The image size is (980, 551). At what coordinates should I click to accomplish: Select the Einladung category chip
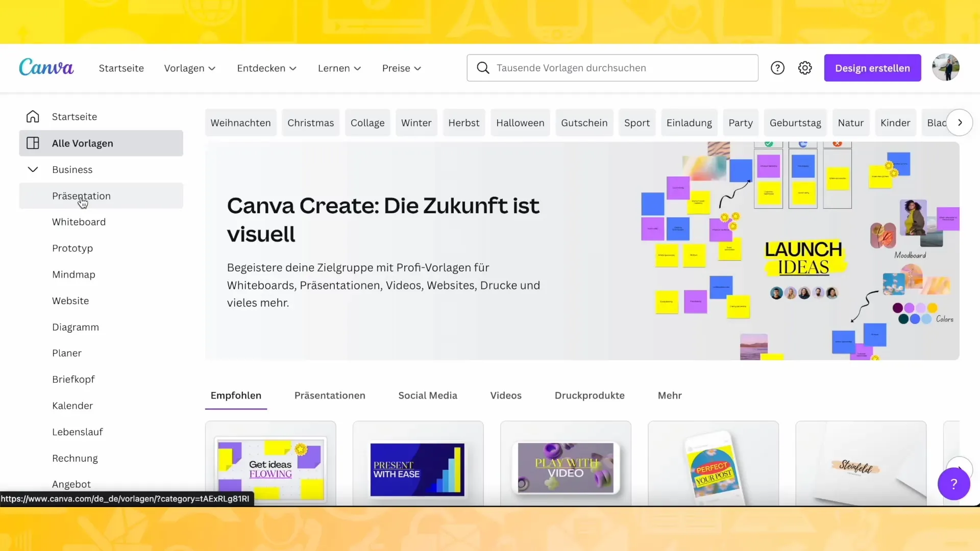click(689, 122)
